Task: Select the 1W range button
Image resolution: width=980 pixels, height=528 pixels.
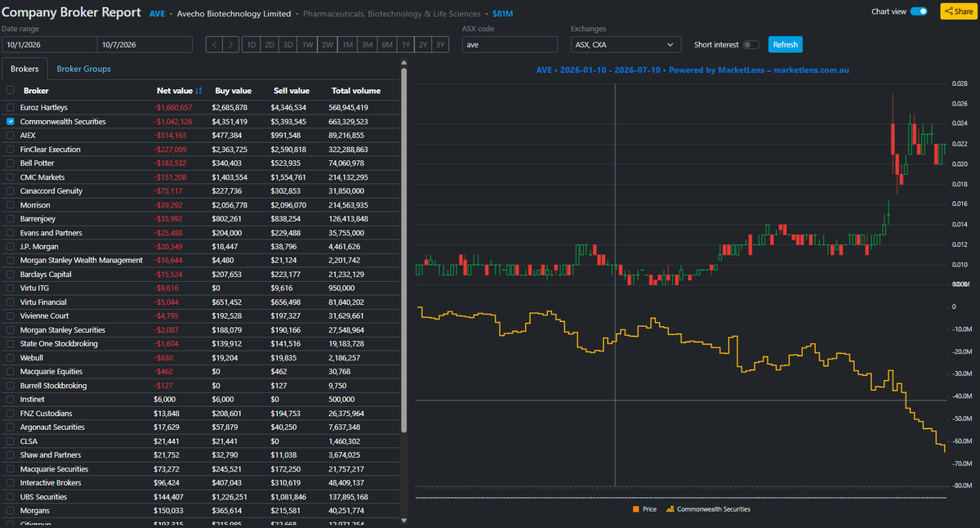Action: point(307,45)
